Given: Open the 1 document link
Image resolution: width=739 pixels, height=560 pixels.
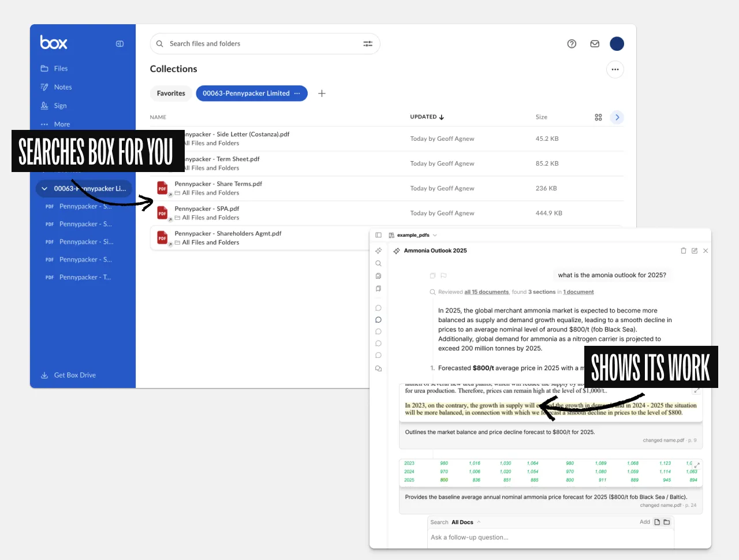Looking at the screenshot, I should coord(578,292).
